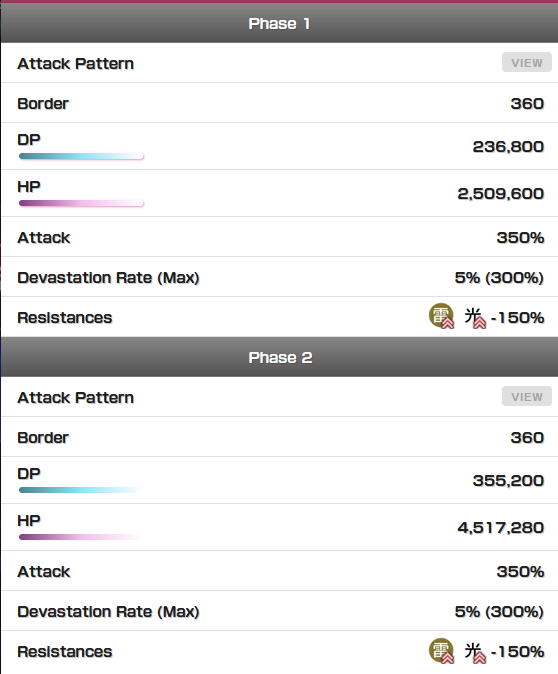Click the Phase 1 HP value 2,509,600

pyautogui.click(x=501, y=194)
